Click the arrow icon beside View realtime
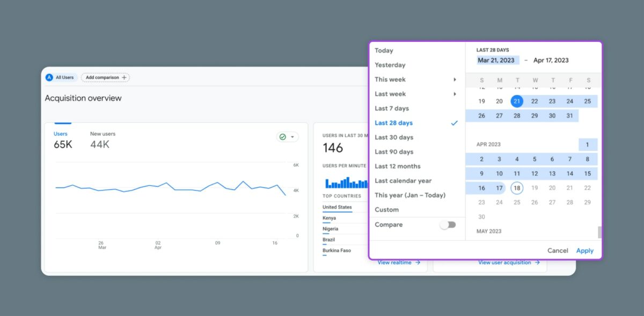 click(418, 262)
